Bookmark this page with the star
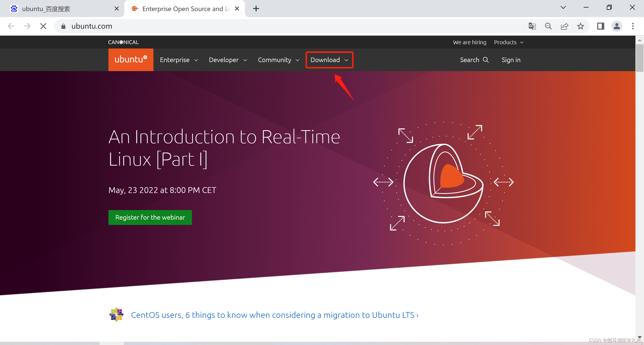 pyautogui.click(x=581, y=26)
